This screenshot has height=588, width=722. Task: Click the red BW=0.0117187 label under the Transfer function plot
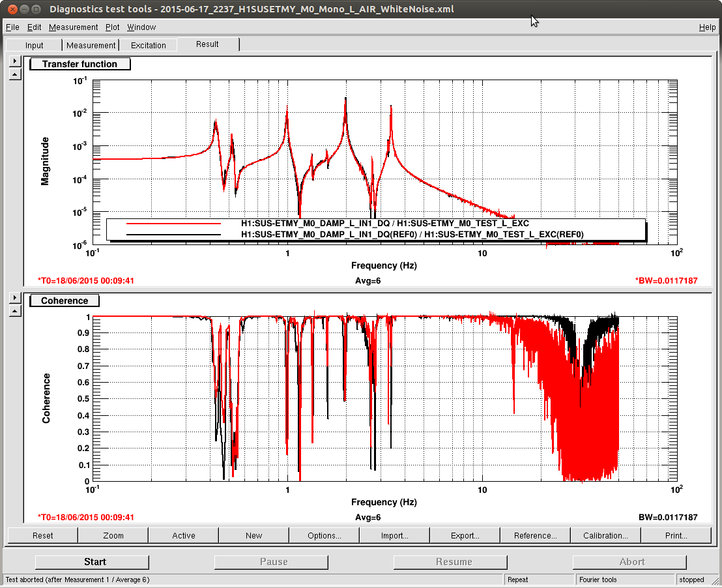[666, 280]
